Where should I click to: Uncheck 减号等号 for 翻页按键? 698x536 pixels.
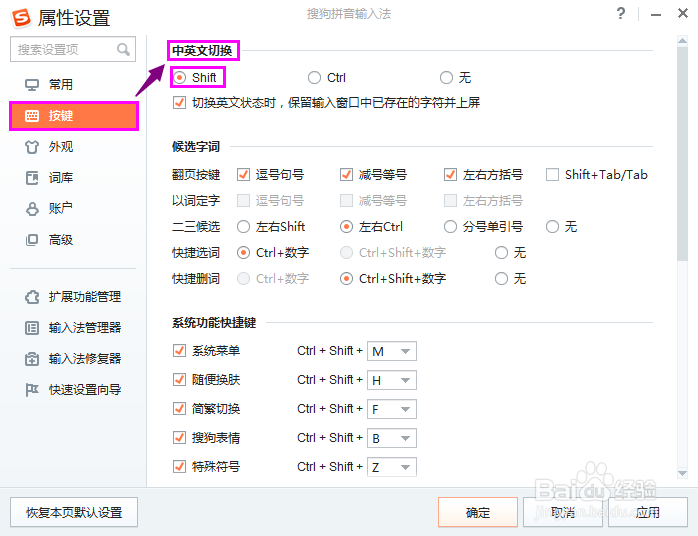346,175
